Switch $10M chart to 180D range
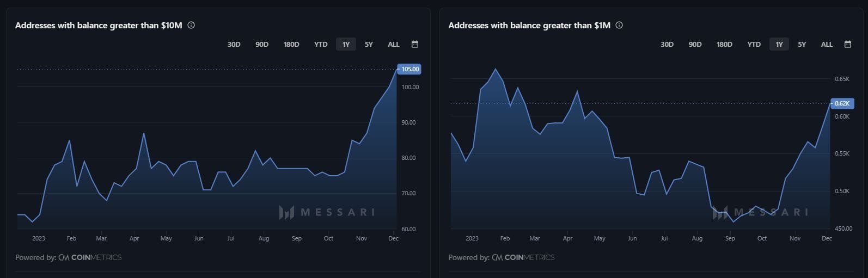 point(291,45)
